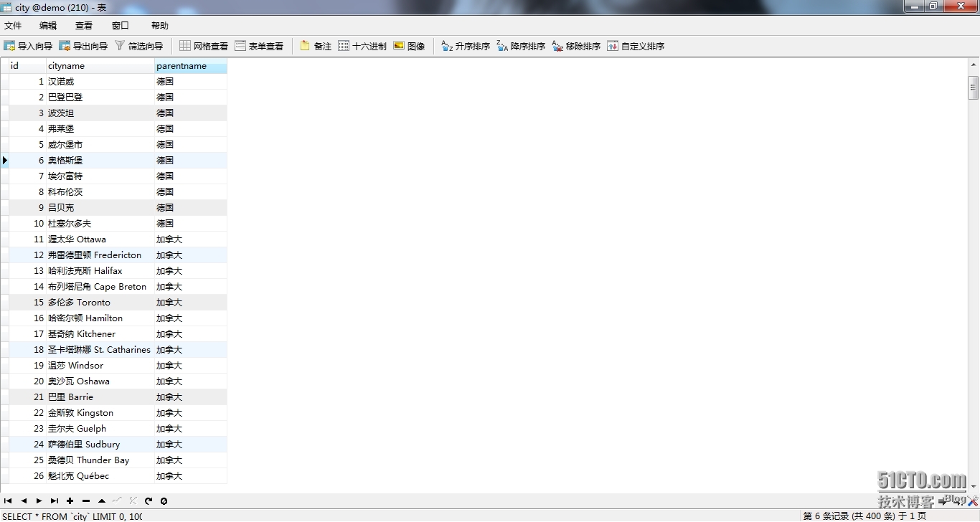Select the 温莎 Windsor cell

pos(100,366)
